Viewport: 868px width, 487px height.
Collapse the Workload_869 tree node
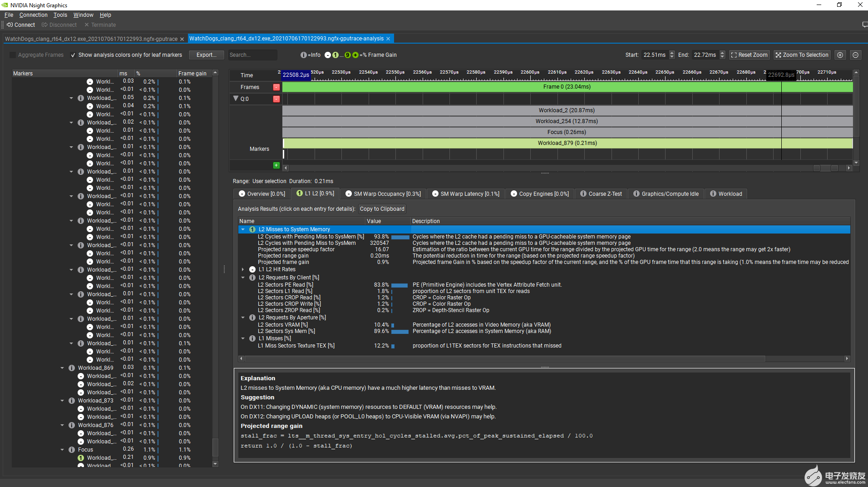click(x=62, y=368)
